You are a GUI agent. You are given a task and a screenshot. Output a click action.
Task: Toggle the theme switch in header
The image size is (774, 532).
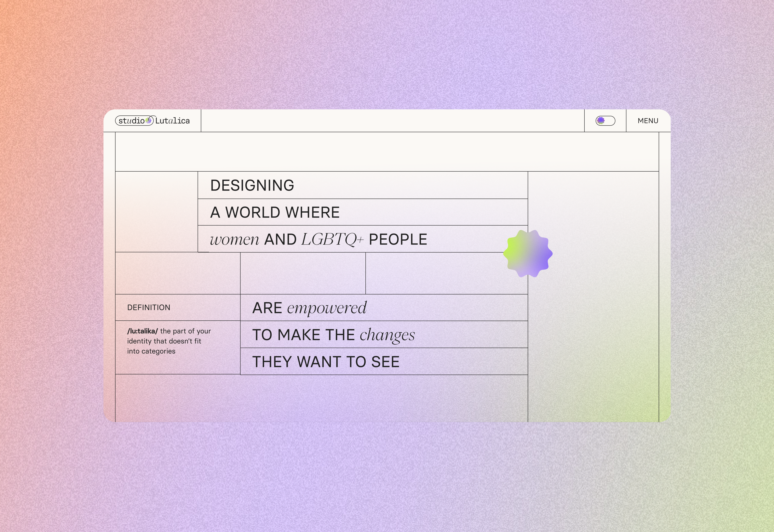point(605,121)
